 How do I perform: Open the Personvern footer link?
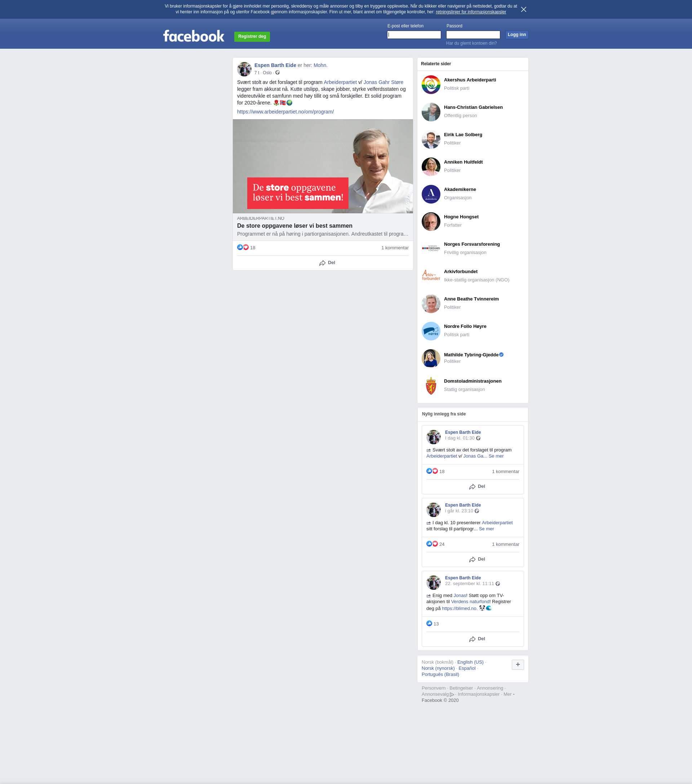pos(434,688)
